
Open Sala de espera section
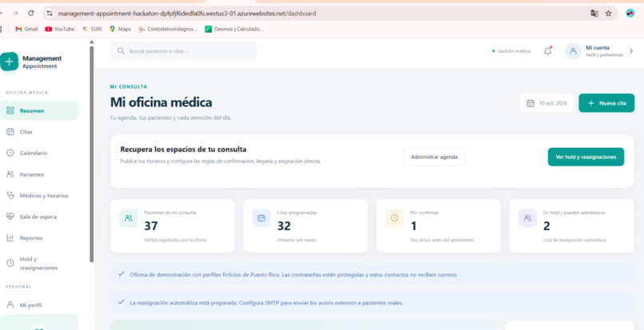38,217
